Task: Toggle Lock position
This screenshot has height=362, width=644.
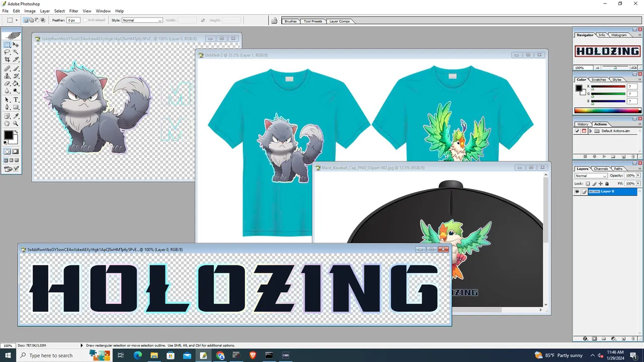Action: coord(601,184)
